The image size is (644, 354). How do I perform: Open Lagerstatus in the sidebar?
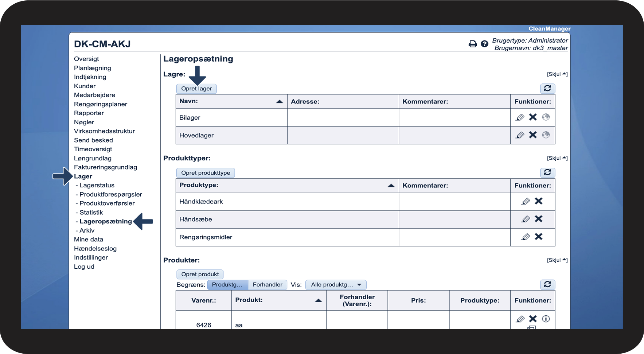coord(97,186)
